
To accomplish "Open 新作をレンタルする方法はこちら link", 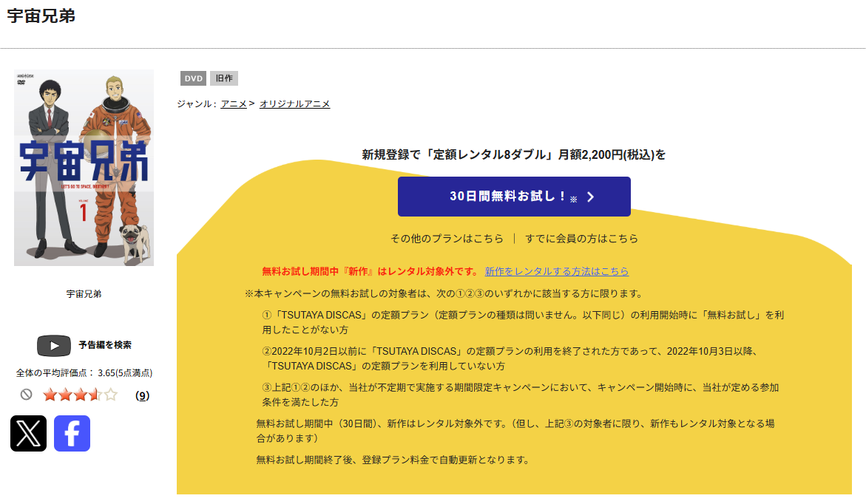I will tap(557, 272).
